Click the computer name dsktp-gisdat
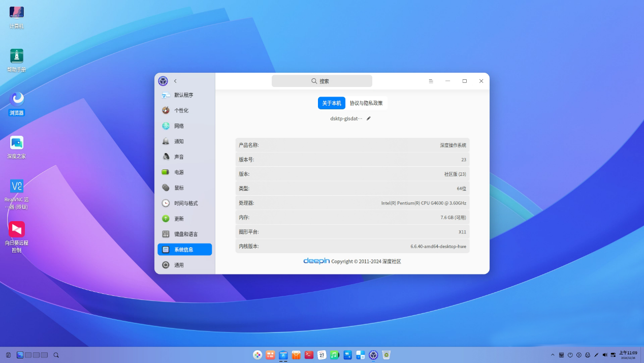This screenshot has height=363, width=644. click(x=346, y=118)
